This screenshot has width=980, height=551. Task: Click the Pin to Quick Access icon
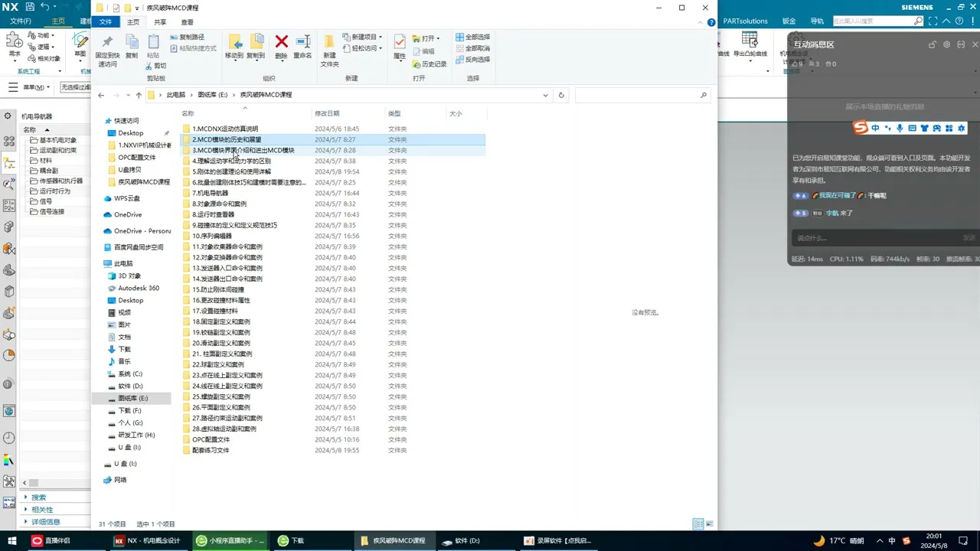tap(107, 47)
